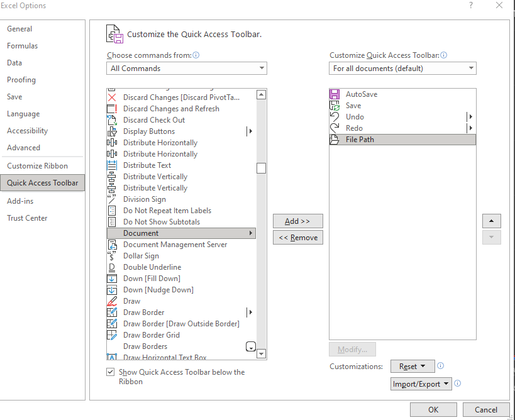The width and height of the screenshot is (515, 420).
Task: Toggle Show Quick Access Toolbar below Ribbon checkbox
Action: pos(111,372)
